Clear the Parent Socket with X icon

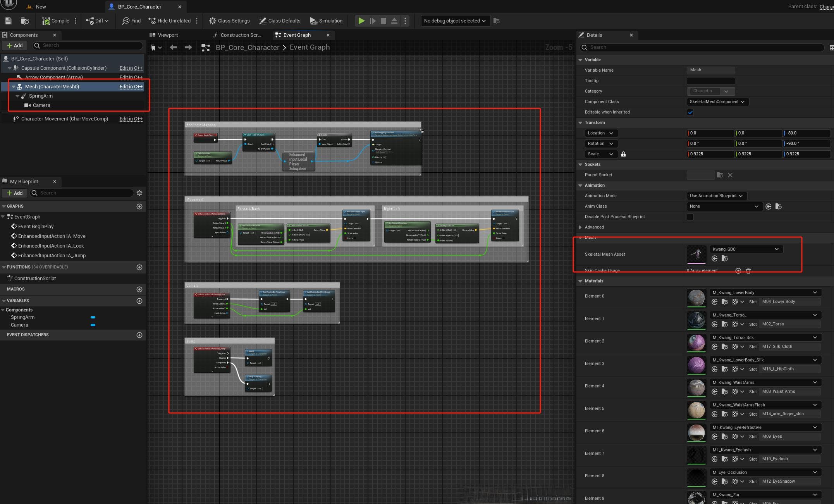click(x=730, y=175)
